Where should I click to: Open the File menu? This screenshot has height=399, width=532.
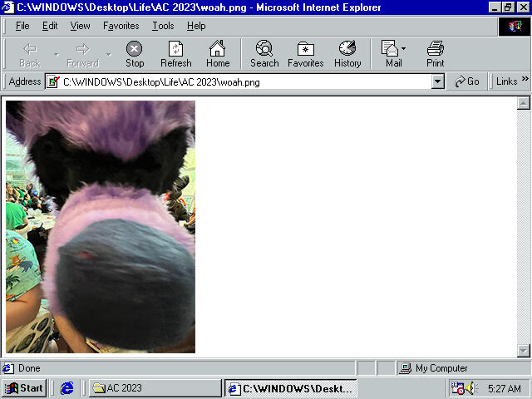22,26
